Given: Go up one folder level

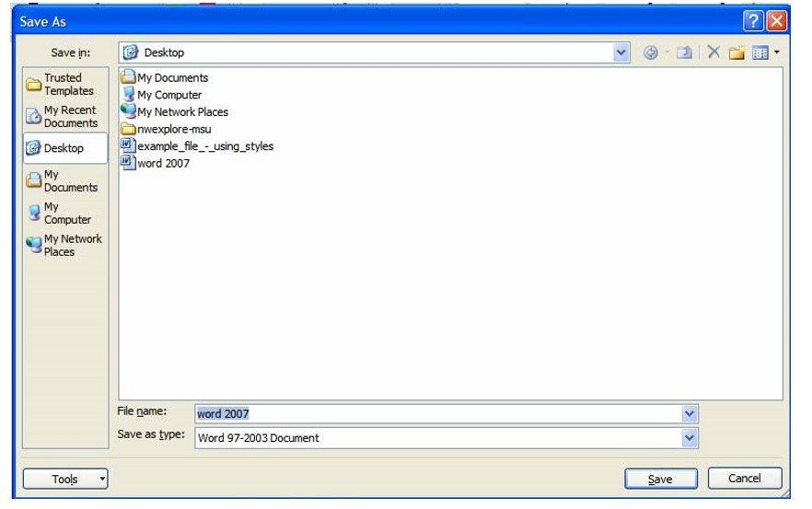Looking at the screenshot, I should pyautogui.click(x=684, y=52).
